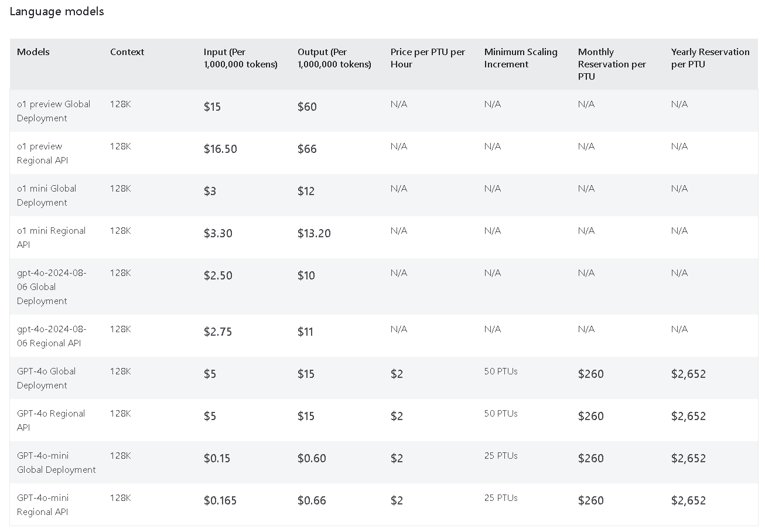
Task: Select the o1 preview Global Deployment row name
Action: click(54, 111)
